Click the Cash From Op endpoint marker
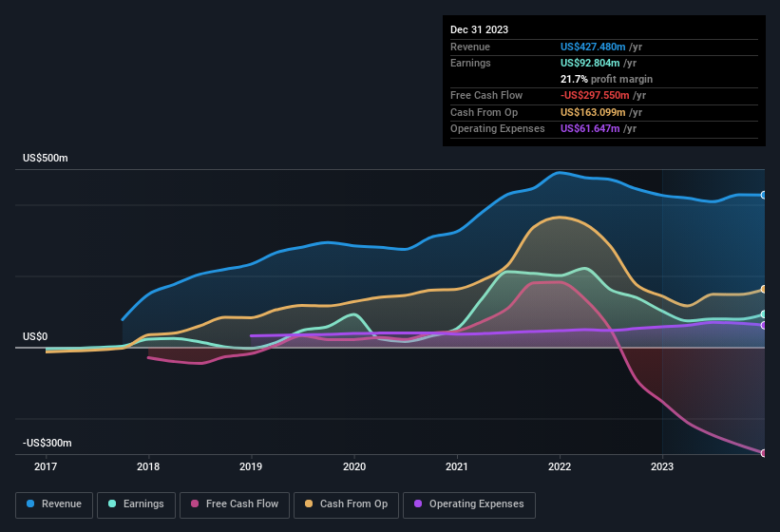The height and width of the screenshot is (532, 780). [x=764, y=290]
